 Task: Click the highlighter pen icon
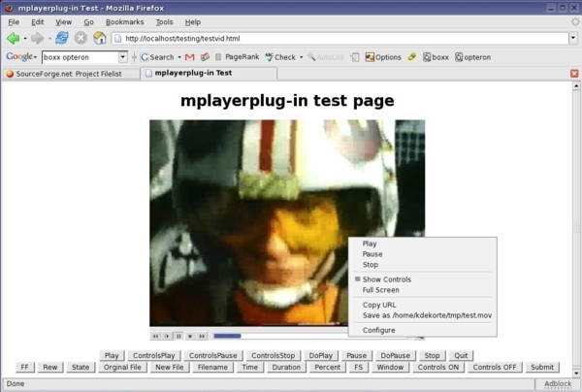click(x=412, y=57)
